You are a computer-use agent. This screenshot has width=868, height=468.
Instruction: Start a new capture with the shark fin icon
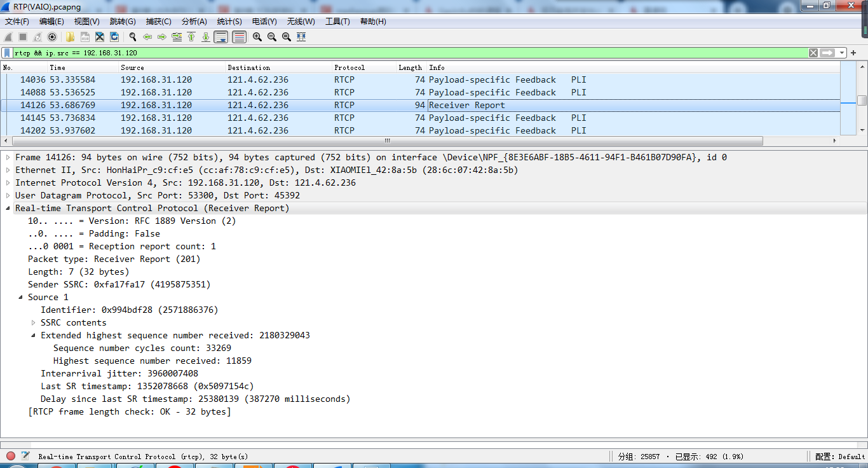(x=8, y=37)
